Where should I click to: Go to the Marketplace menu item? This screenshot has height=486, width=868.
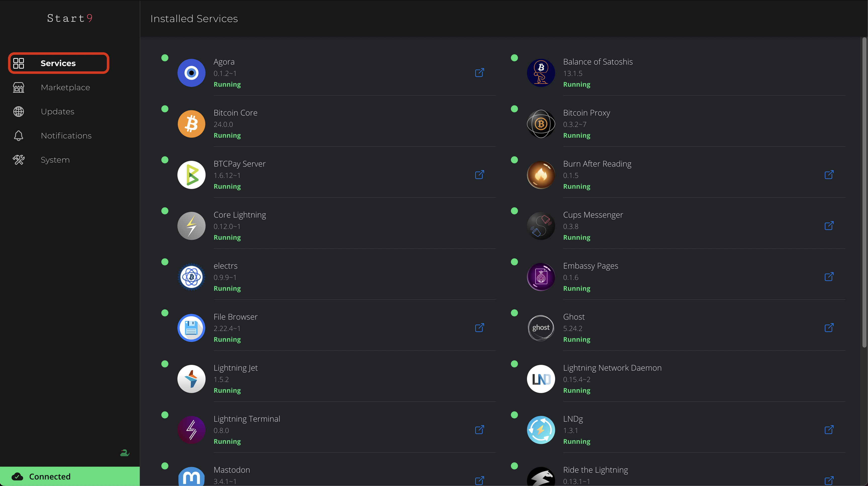[65, 88]
